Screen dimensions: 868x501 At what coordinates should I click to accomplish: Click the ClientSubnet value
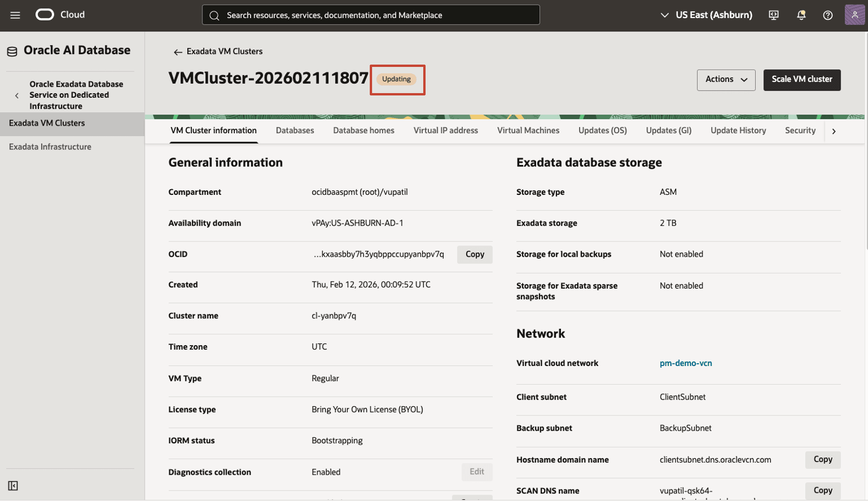(x=683, y=397)
